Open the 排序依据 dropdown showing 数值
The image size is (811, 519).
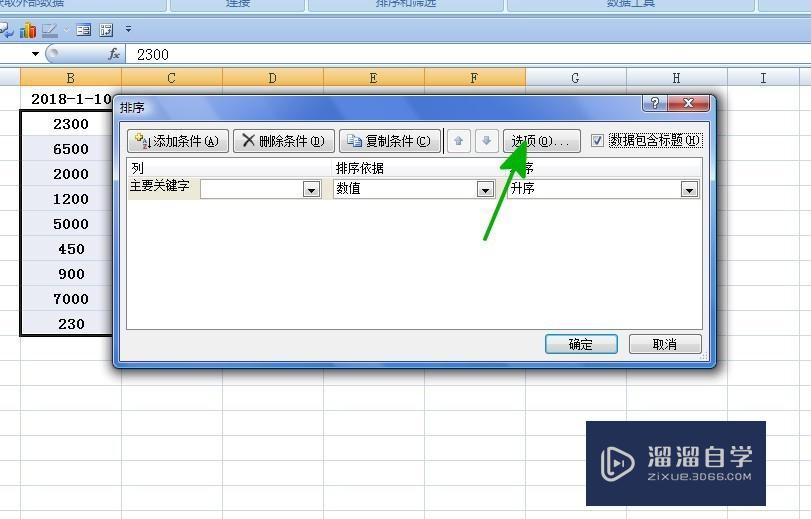pyautogui.click(x=485, y=190)
